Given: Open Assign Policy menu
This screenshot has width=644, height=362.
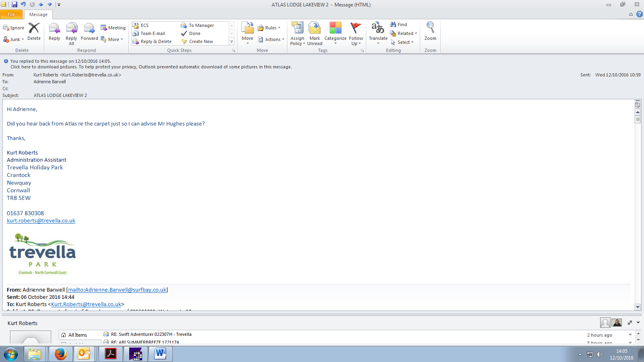Looking at the screenshot, I should 297,34.
